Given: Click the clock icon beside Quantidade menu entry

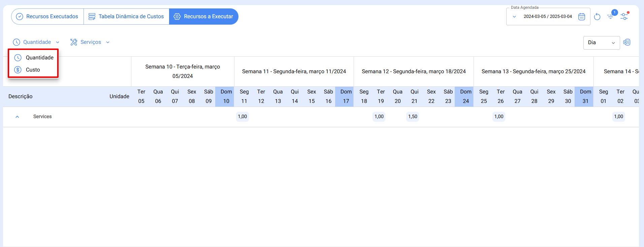Looking at the screenshot, I should tap(18, 58).
